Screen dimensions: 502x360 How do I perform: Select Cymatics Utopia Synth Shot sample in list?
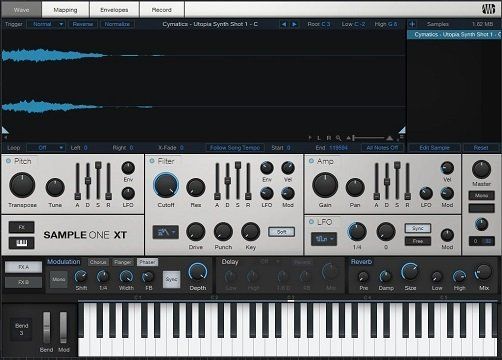(x=454, y=34)
